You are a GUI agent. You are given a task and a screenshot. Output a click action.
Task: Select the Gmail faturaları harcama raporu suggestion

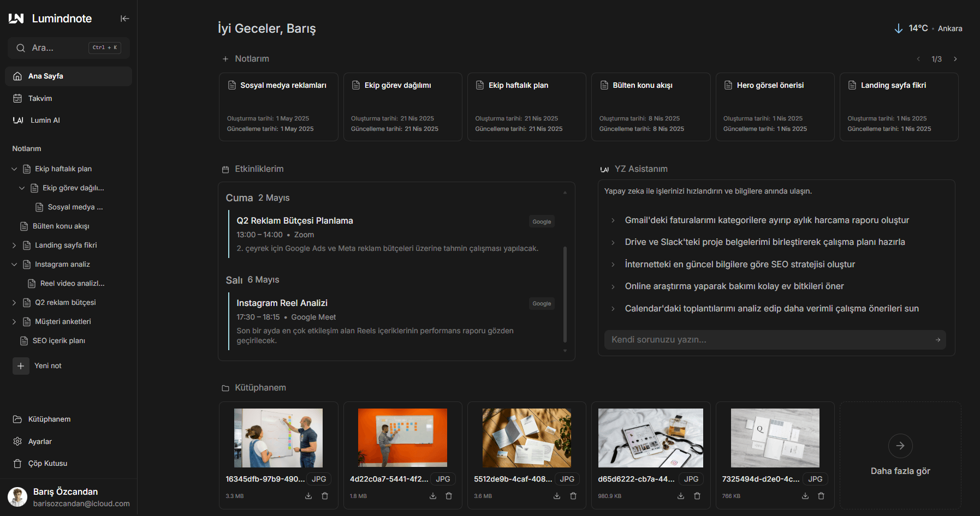click(767, 220)
